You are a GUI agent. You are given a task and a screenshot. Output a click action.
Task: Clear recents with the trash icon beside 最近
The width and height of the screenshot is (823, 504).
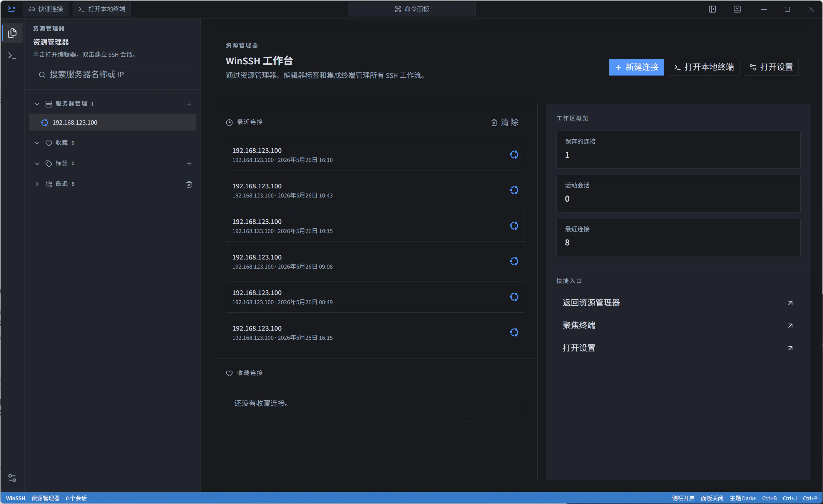[189, 184]
